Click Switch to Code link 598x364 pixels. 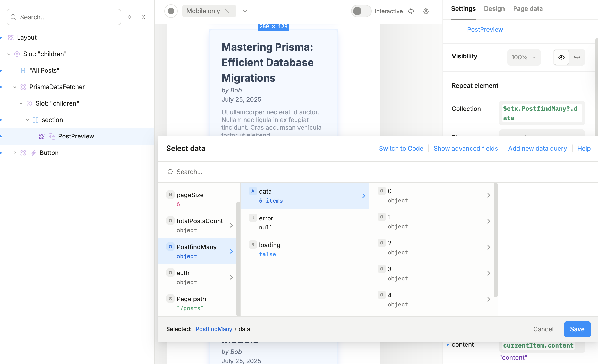pyautogui.click(x=401, y=149)
